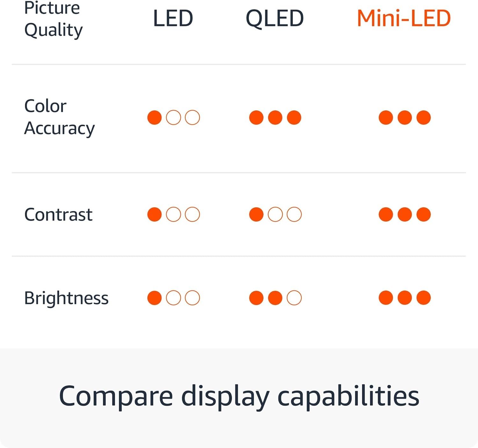Select the QLED column header
Viewport: 478px width, 448px height.
[x=275, y=18]
